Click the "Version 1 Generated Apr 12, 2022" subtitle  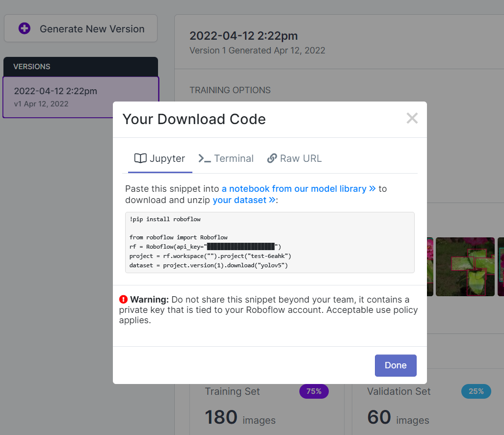pyautogui.click(x=258, y=51)
